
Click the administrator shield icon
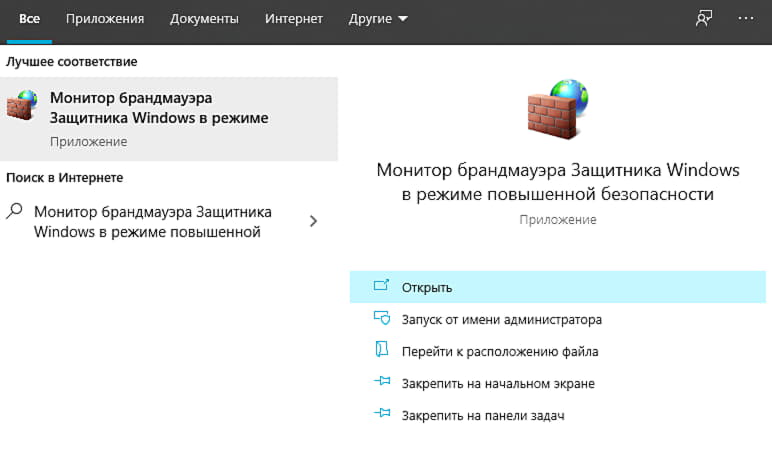(x=382, y=318)
